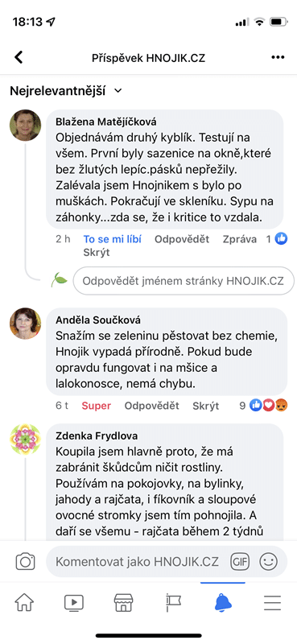Image resolution: width=297 pixels, height=644 pixels.
Task: View reactions count on Anděla's comment
Action: tap(262, 406)
